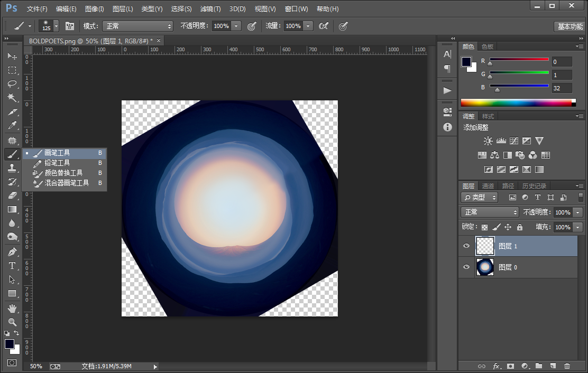
Task: Hide 图层 1 using its eye icon
Action: (x=466, y=246)
